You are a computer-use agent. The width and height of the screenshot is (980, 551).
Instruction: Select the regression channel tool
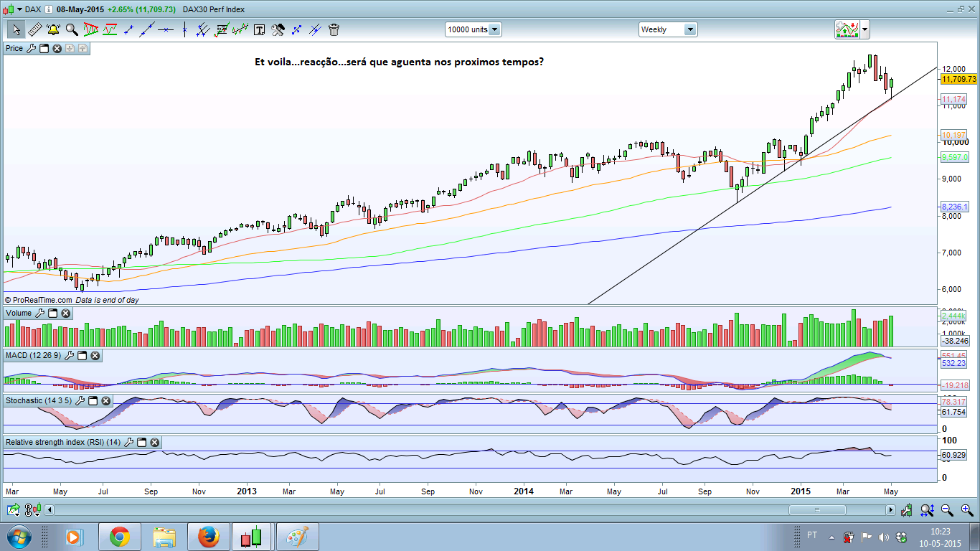222,29
